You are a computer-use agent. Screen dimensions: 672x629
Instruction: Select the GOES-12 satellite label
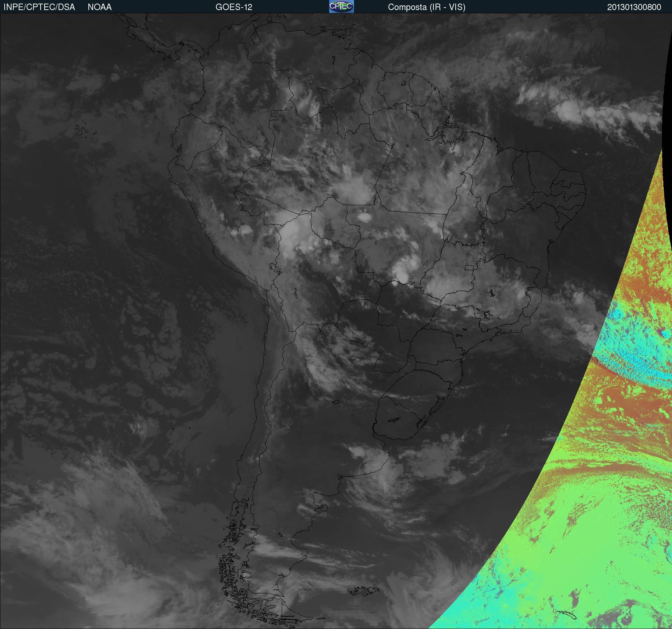(234, 7)
